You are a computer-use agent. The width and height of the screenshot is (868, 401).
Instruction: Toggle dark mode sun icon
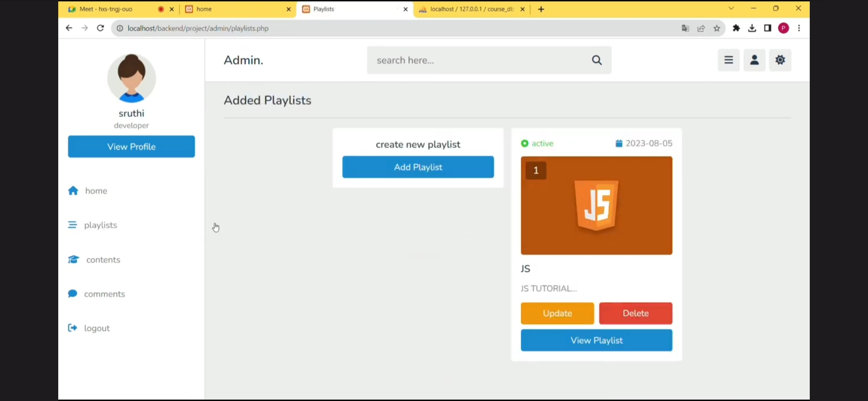[780, 60]
